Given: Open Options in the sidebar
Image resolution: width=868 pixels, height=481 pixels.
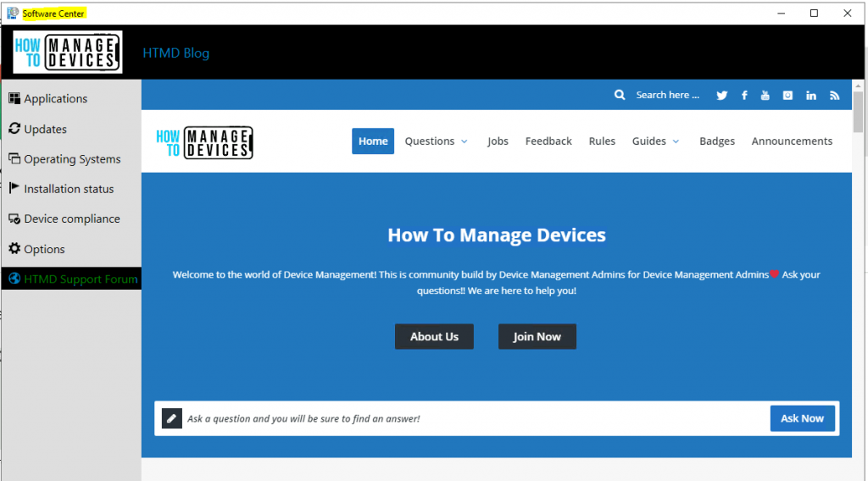Looking at the screenshot, I should coord(36,249).
